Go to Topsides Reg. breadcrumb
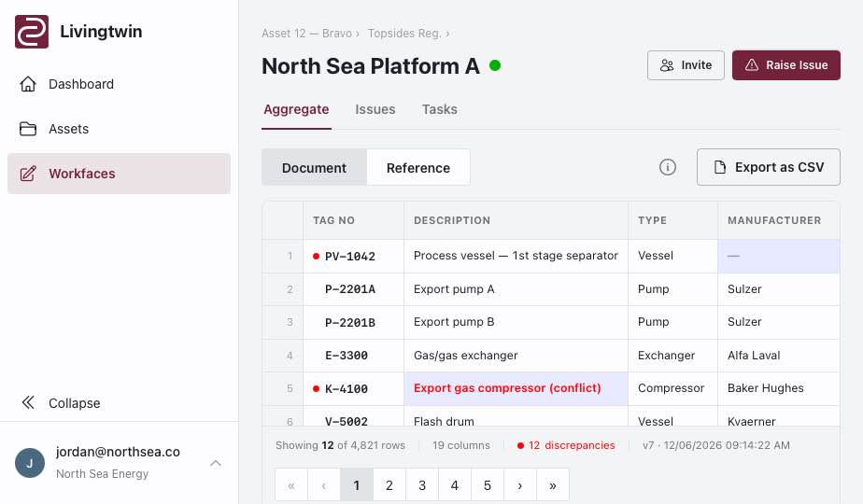This screenshot has height=504, width=863. pyautogui.click(x=404, y=34)
